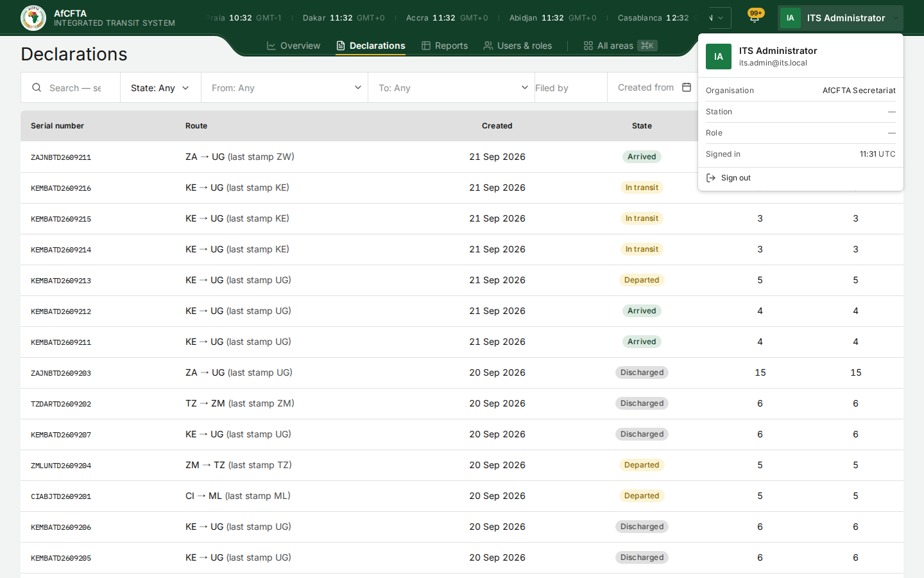Click the Filed by input field
This screenshot has height=578, width=924.
click(x=571, y=87)
